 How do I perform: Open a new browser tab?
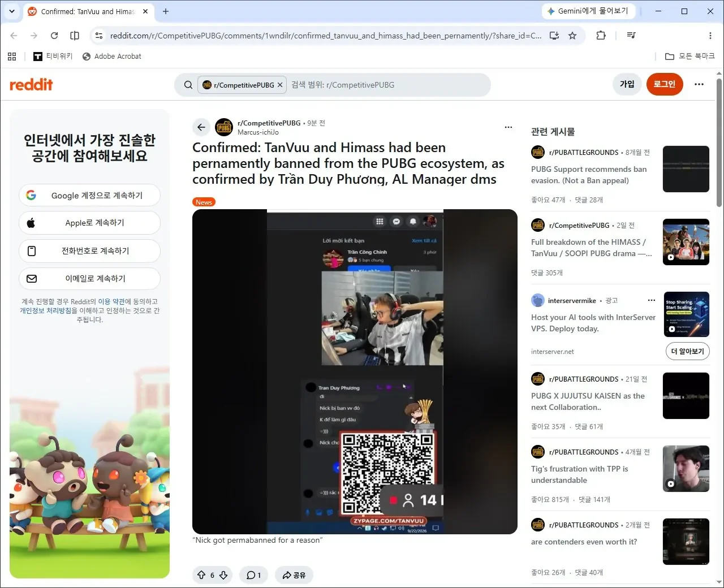(166, 11)
